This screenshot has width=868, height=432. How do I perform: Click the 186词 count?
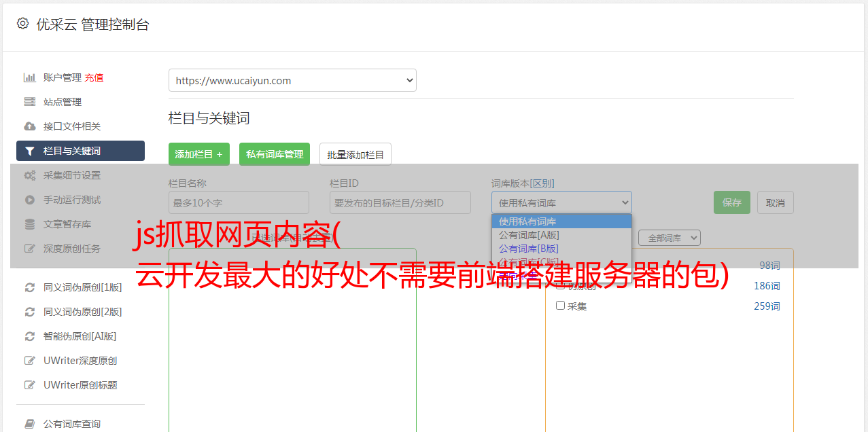pyautogui.click(x=767, y=286)
